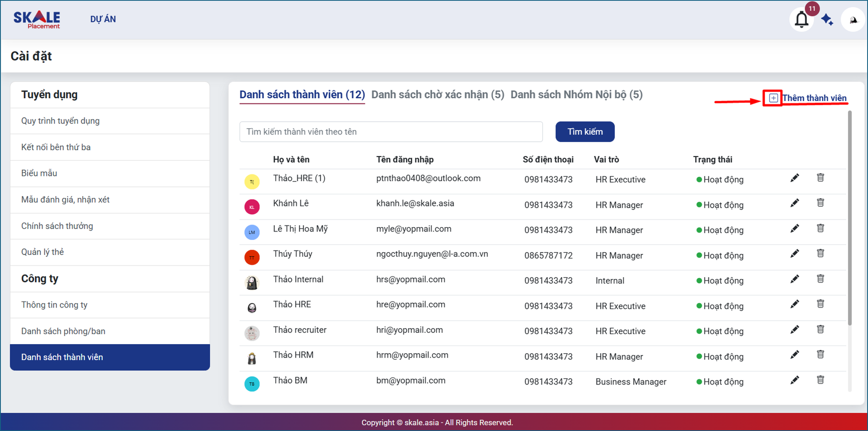The image size is (868, 431).
Task: Click the plus icon to add member
Action: click(773, 98)
